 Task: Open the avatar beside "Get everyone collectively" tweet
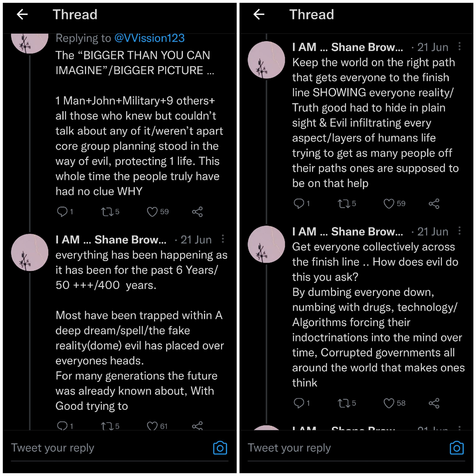[266, 244]
